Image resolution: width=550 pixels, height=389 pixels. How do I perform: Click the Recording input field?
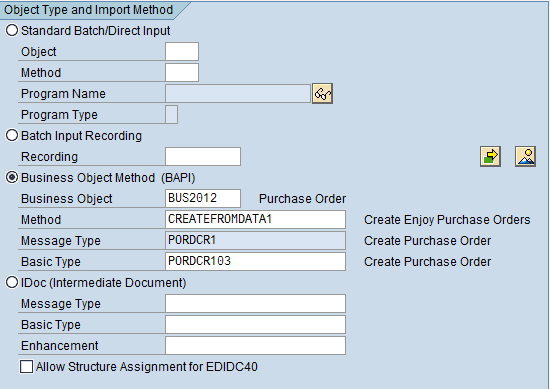pyautogui.click(x=203, y=156)
